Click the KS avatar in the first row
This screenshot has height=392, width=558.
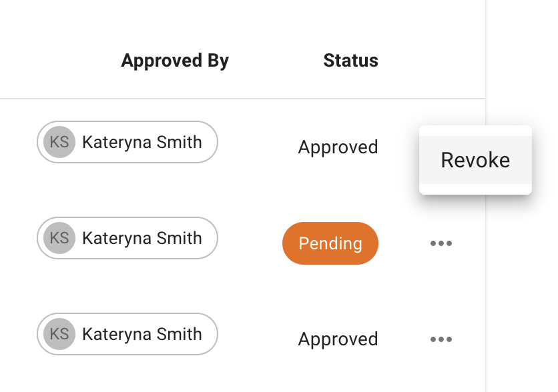59,141
